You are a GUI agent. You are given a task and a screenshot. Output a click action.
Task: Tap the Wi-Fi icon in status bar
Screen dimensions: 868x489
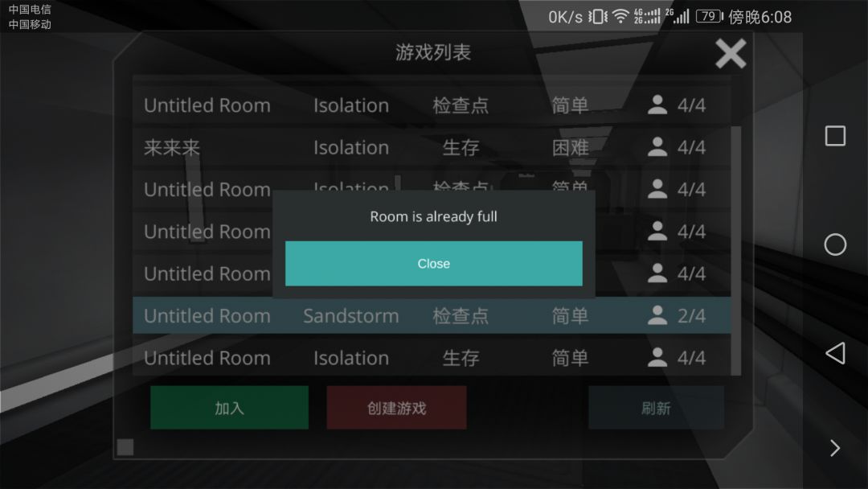pyautogui.click(x=620, y=17)
